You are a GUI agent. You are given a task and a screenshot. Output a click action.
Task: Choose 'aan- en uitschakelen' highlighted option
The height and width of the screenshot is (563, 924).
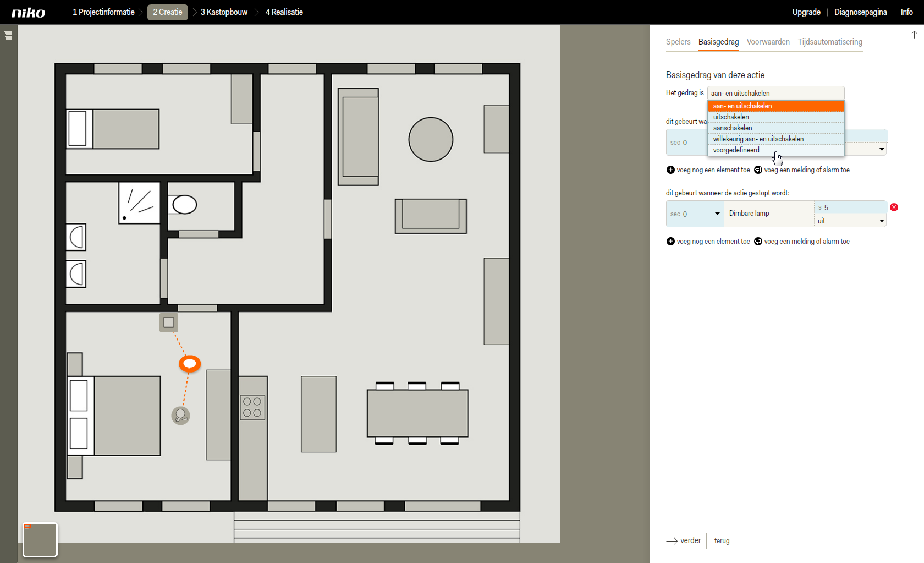pos(776,106)
